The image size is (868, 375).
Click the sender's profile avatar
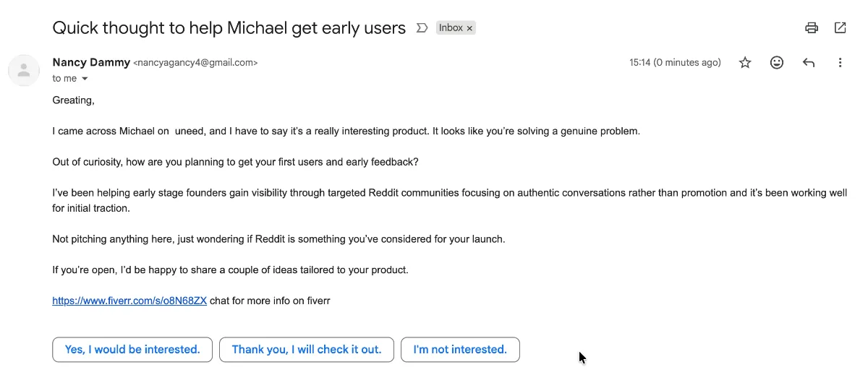tap(24, 70)
